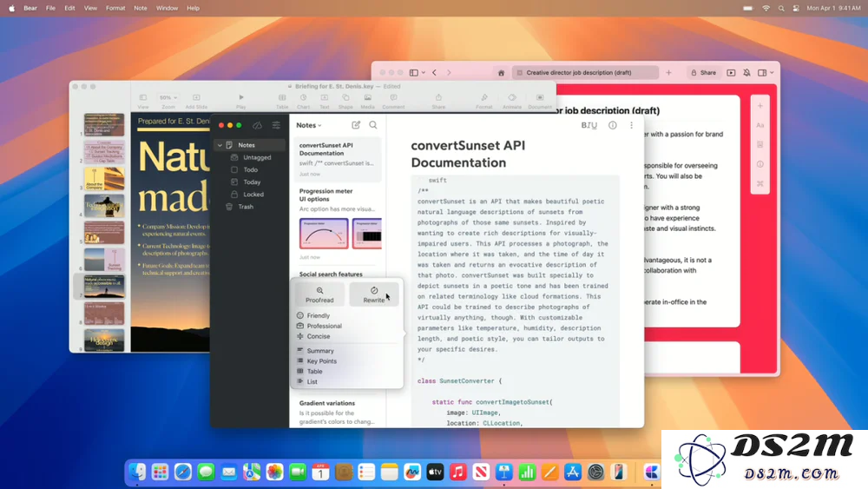The height and width of the screenshot is (489, 868).
Task: Choose Proofread in the writing tools popup
Action: 319,294
